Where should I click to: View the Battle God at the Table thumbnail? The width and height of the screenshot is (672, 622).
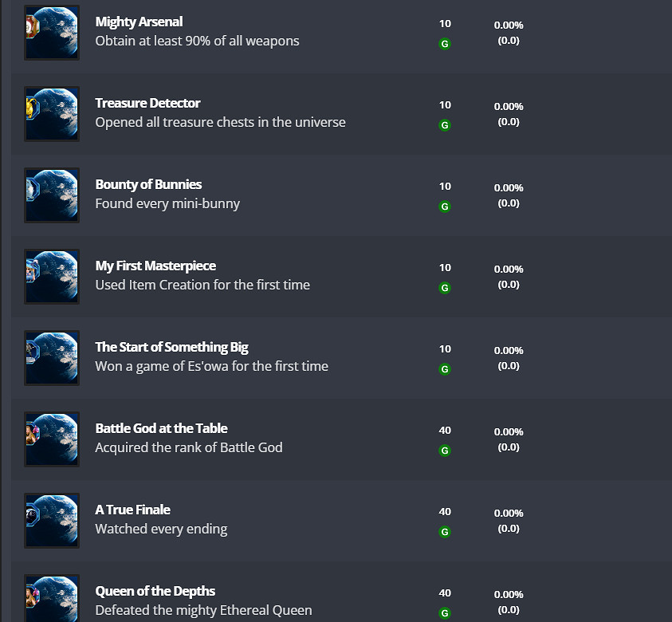pyautogui.click(x=52, y=439)
